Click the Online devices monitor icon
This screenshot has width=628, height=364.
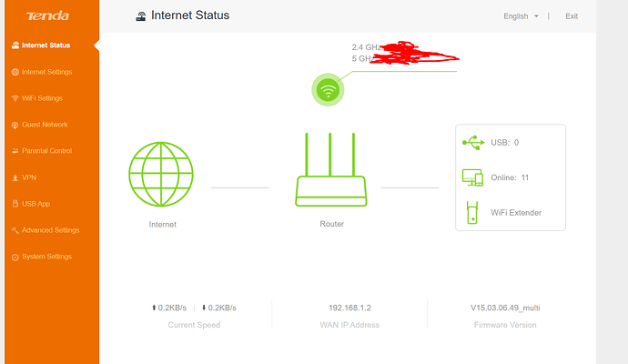coord(472,177)
